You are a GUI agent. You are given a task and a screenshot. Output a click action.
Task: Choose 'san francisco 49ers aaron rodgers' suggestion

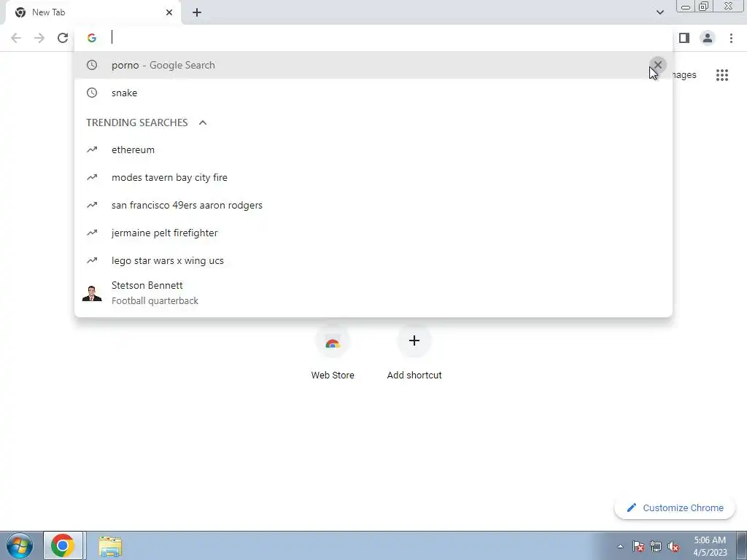[x=373, y=205]
